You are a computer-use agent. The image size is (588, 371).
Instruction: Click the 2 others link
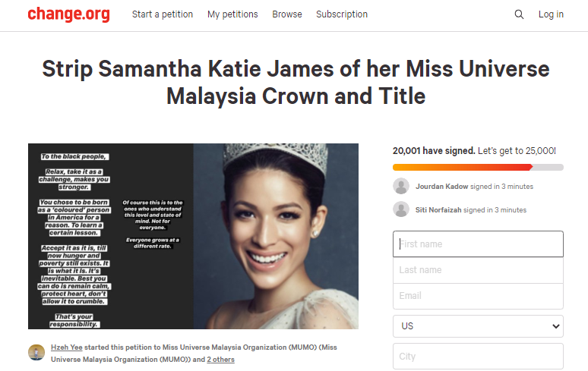pos(220,360)
